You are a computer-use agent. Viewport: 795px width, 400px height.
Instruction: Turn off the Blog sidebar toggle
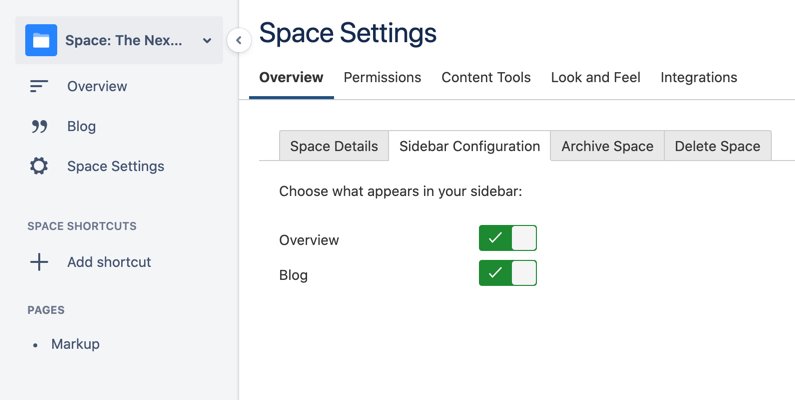click(x=508, y=273)
